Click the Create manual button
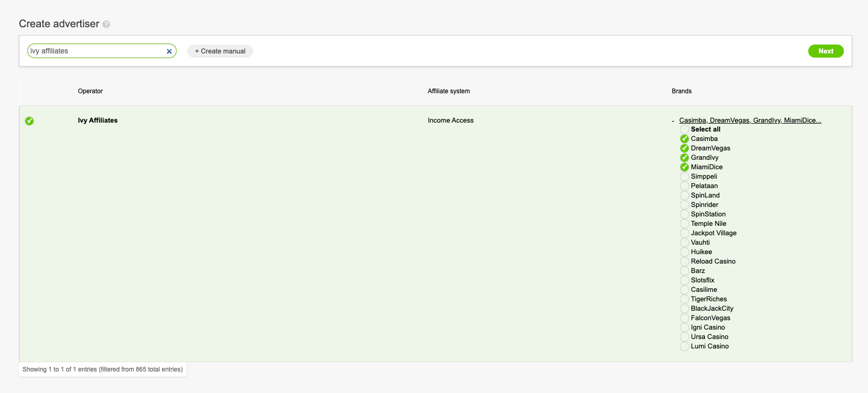 (x=220, y=51)
